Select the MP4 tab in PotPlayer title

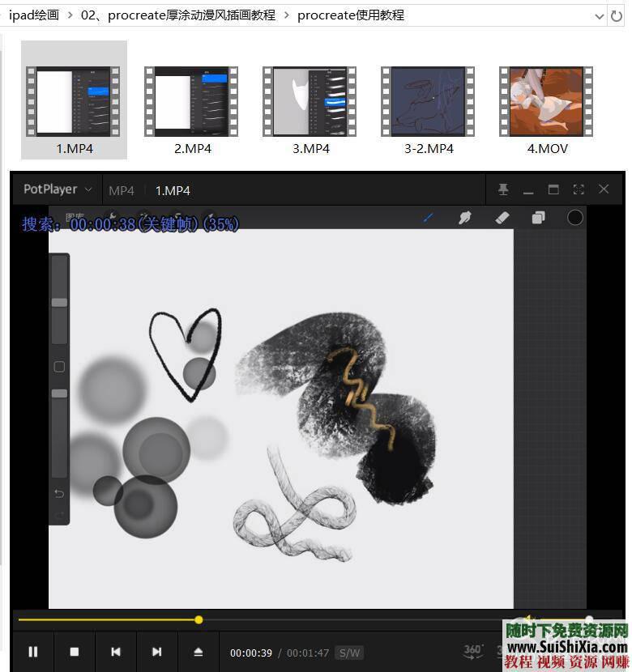122,191
